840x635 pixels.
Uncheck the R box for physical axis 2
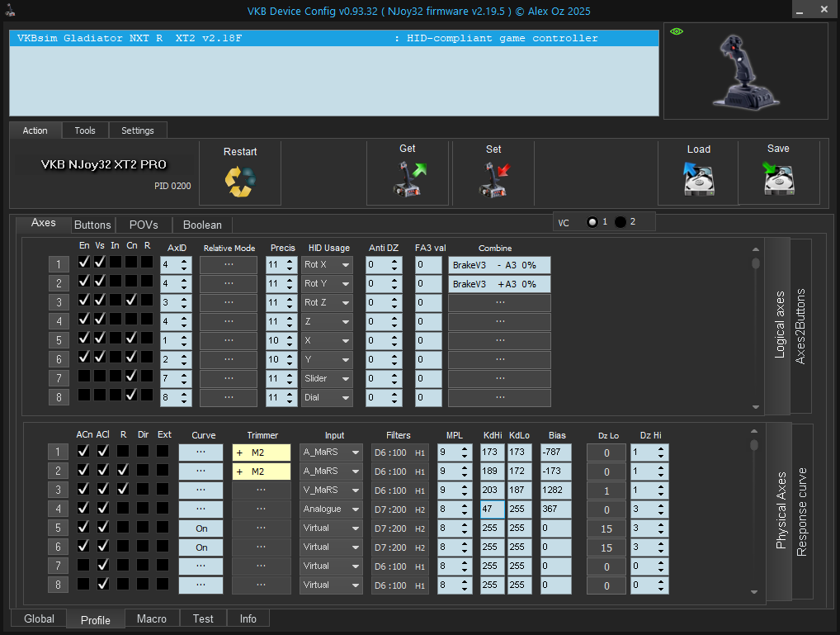(x=123, y=470)
